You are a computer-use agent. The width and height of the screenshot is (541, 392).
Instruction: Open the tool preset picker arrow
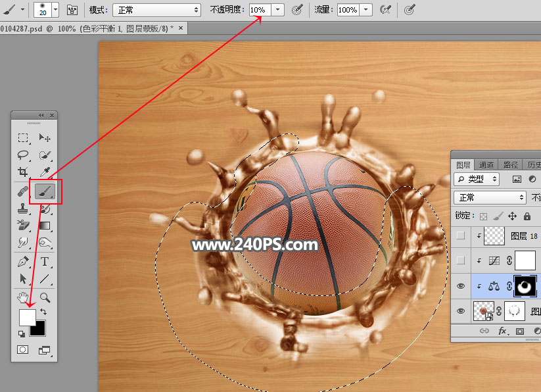(x=22, y=10)
